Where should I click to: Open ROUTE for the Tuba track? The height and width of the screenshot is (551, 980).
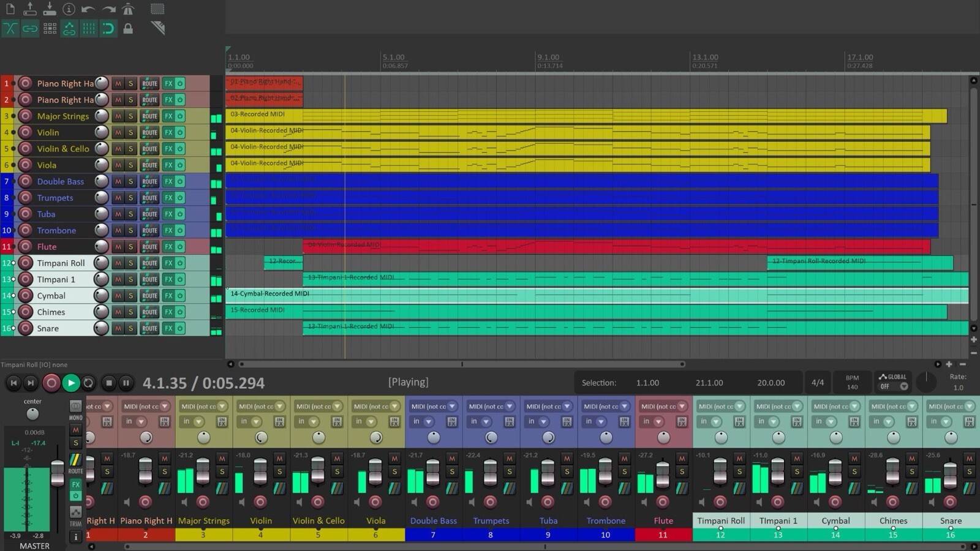(x=149, y=214)
